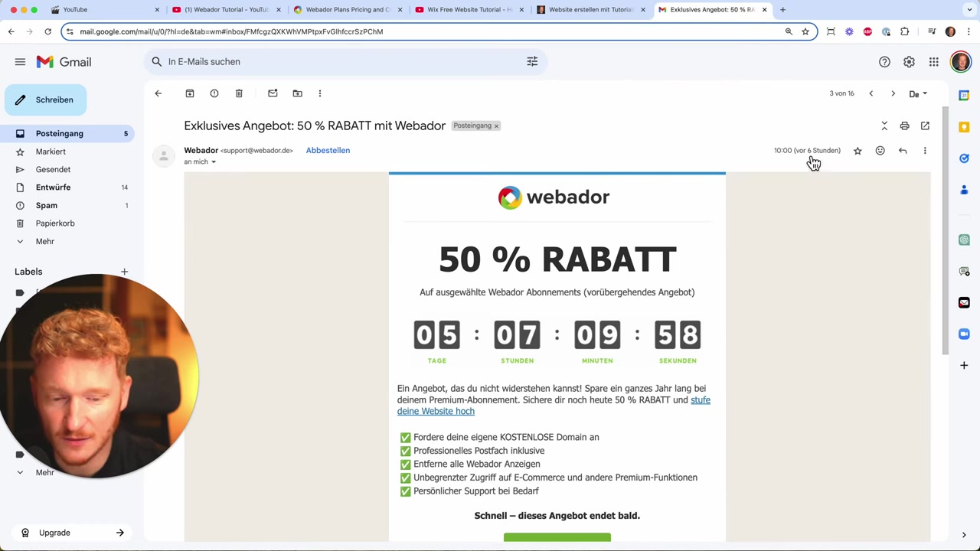Show recipient details arrow next to 'an mich'
The image size is (980, 551).
tap(214, 162)
